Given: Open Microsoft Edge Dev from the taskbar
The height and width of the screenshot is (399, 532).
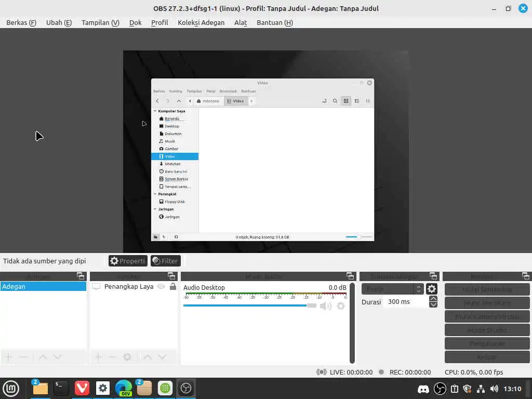Looking at the screenshot, I should [x=124, y=388].
